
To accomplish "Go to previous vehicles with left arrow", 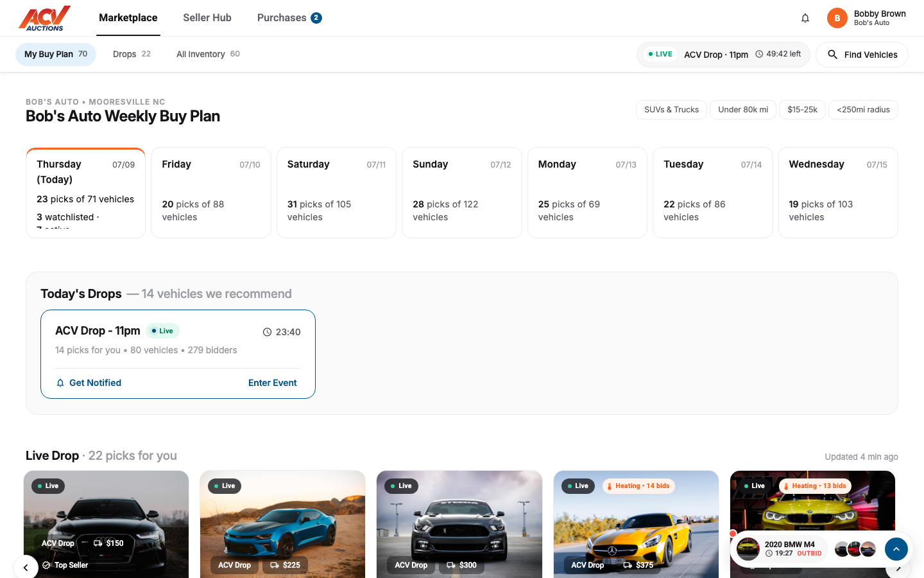I will 26,567.
